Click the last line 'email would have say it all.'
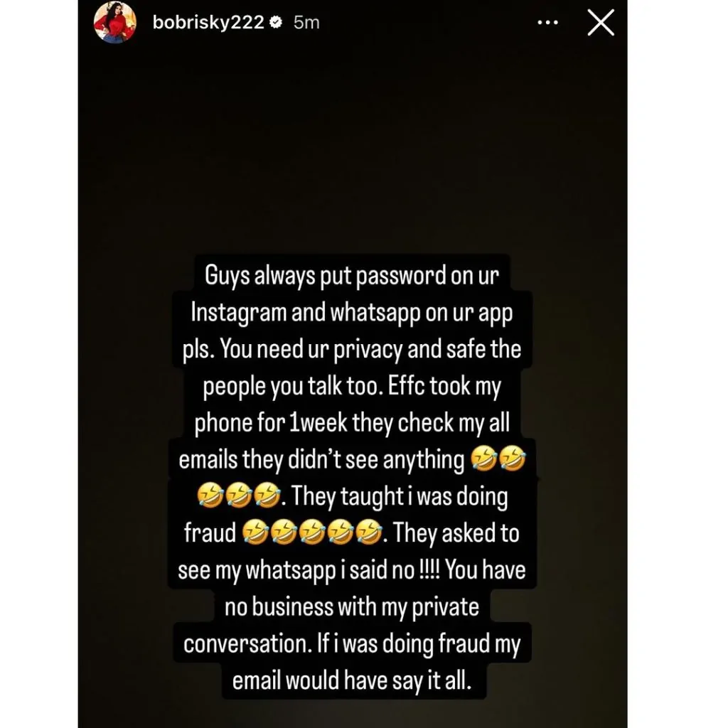Screen dimensions: 728x728 click(x=352, y=680)
